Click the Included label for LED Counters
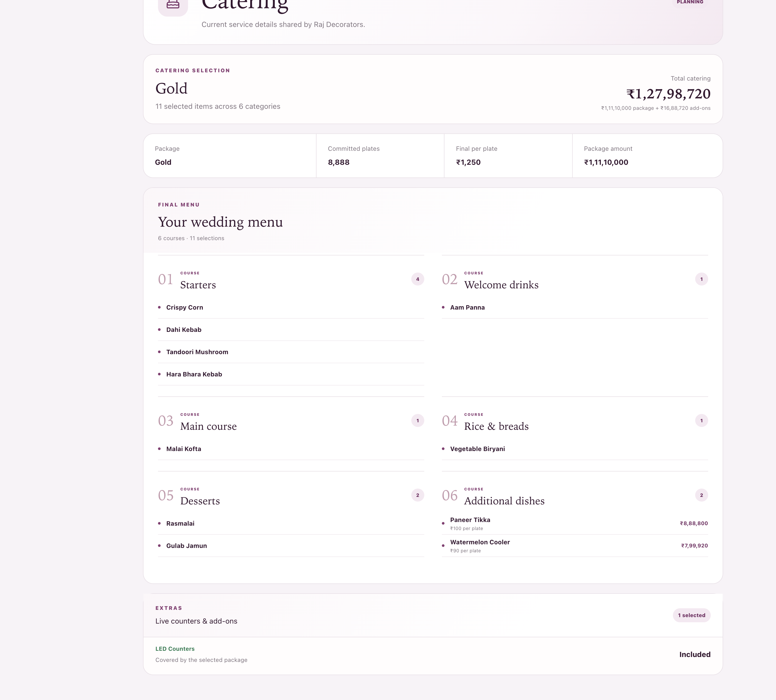The image size is (776, 700). point(695,655)
